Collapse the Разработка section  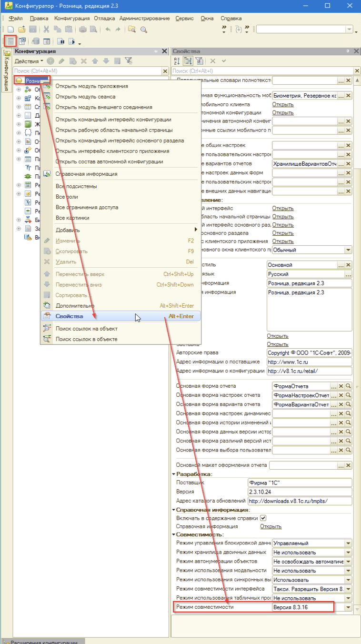174,474
